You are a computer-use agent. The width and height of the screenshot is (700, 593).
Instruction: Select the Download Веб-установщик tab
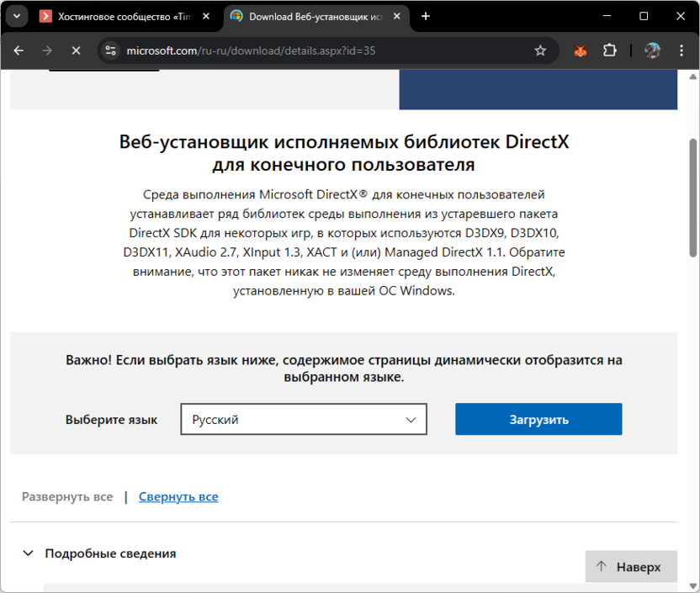[311, 16]
